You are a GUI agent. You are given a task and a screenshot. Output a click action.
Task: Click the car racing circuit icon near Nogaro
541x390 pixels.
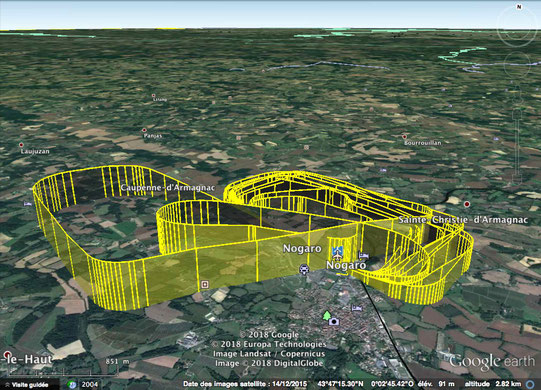(304, 269)
